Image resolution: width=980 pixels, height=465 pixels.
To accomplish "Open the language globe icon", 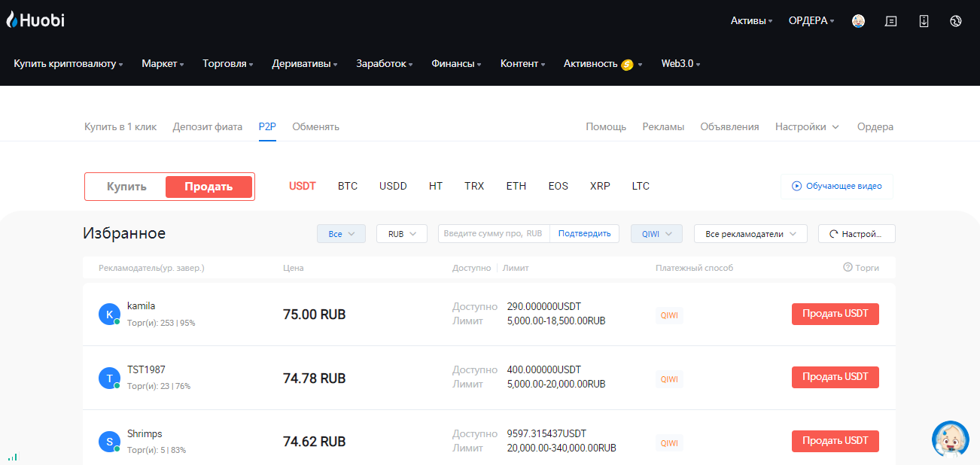I will pyautogui.click(x=956, y=21).
